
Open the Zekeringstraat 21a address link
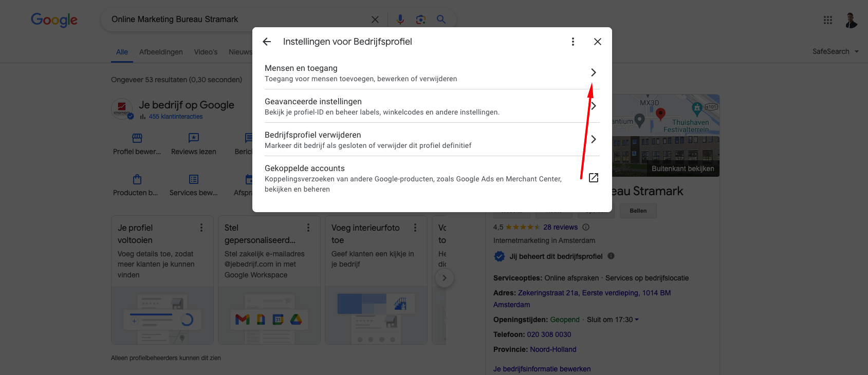point(582,298)
